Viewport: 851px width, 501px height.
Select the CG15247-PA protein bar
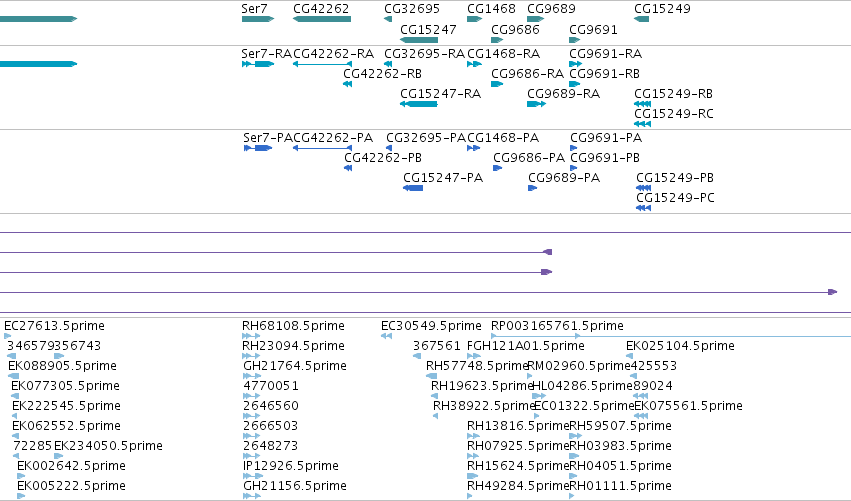coord(413,188)
